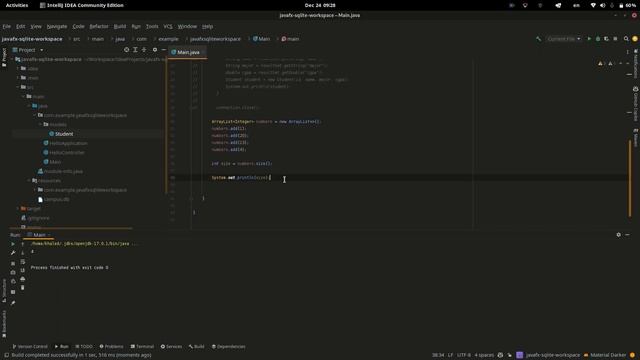The image size is (640, 360).
Task: Click 4 spaces indent in the status bar
Action: tap(484, 355)
